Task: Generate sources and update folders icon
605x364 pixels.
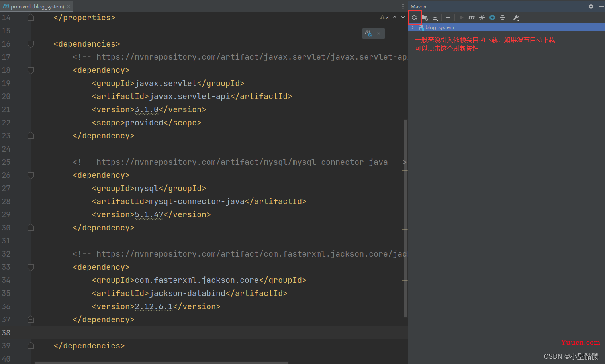Action: [x=425, y=18]
